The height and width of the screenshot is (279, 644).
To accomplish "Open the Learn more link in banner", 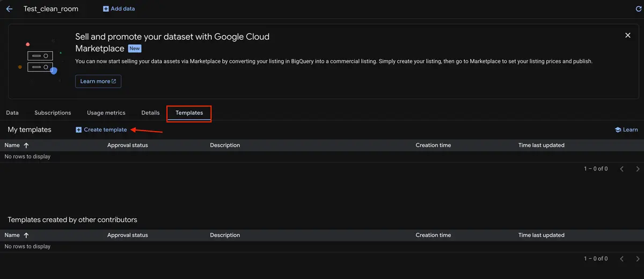I will 98,81.
